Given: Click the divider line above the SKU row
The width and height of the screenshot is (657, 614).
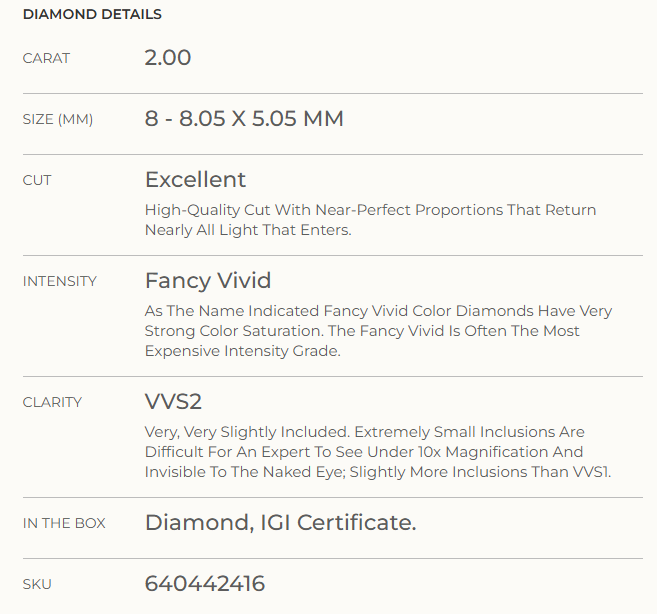Looking at the screenshot, I should 333,558.
